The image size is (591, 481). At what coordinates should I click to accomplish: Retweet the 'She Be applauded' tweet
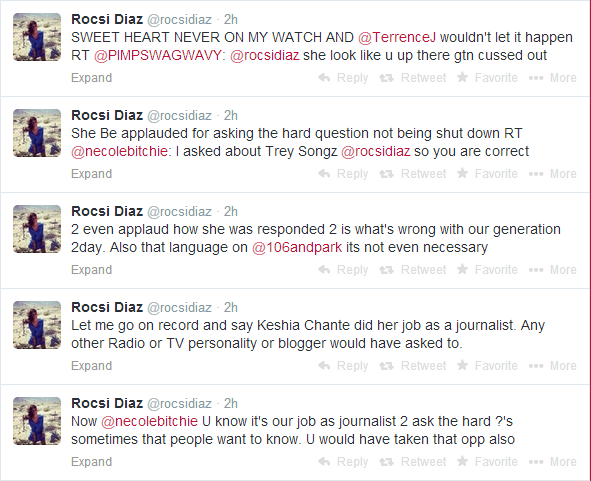click(412, 174)
